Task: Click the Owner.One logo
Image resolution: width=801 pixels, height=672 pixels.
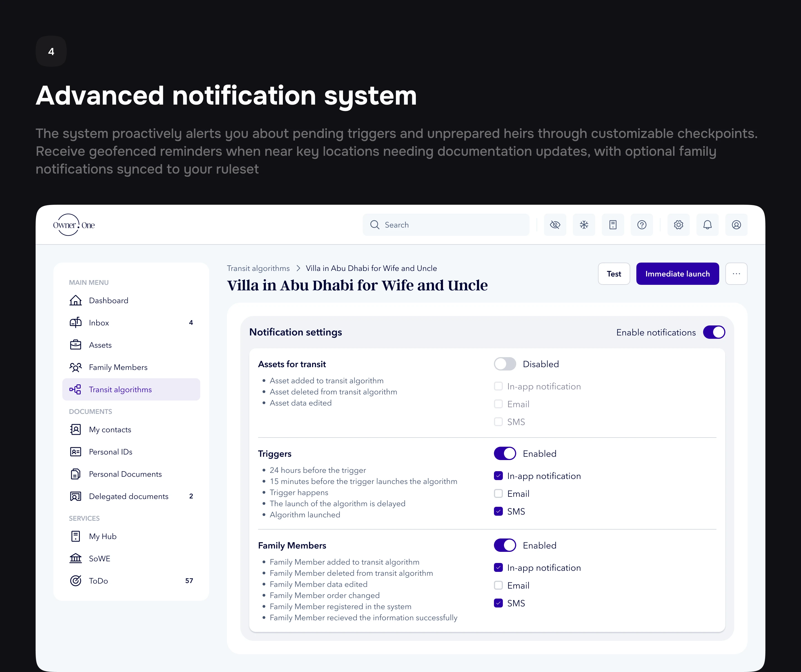Action: pos(74,225)
